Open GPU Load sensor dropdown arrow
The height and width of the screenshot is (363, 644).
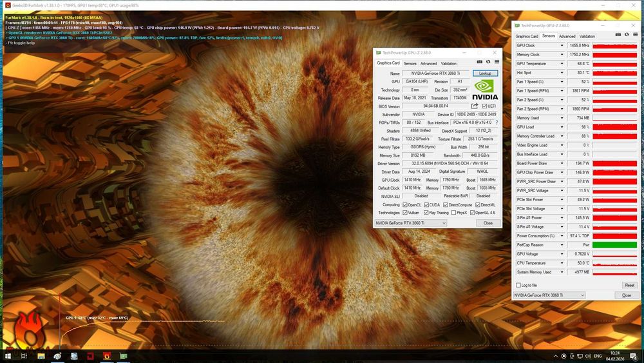[562, 127]
